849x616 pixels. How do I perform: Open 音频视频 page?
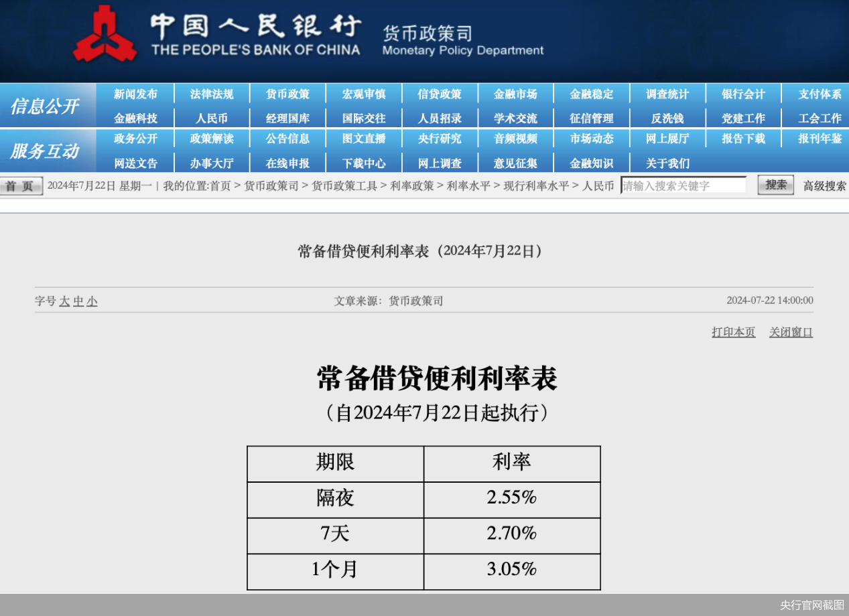point(515,139)
